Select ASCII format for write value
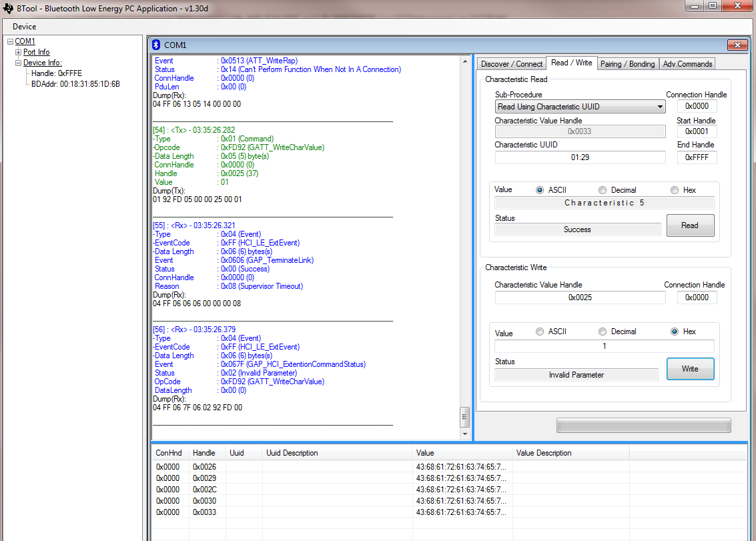This screenshot has height=541, width=756. pyautogui.click(x=540, y=332)
